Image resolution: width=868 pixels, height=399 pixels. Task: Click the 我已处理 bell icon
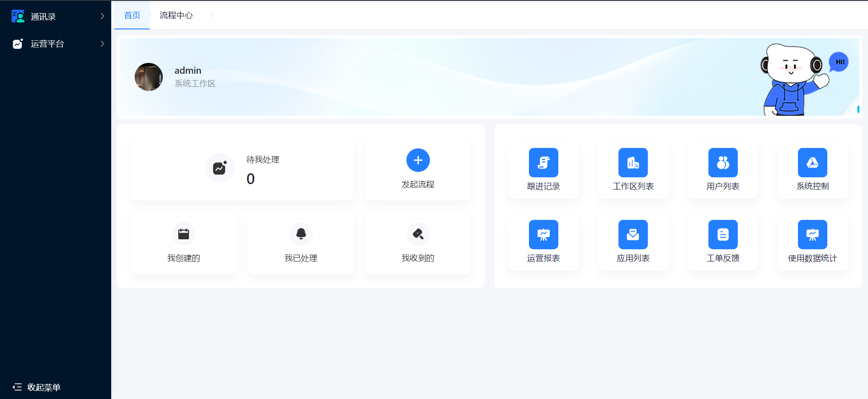click(301, 234)
